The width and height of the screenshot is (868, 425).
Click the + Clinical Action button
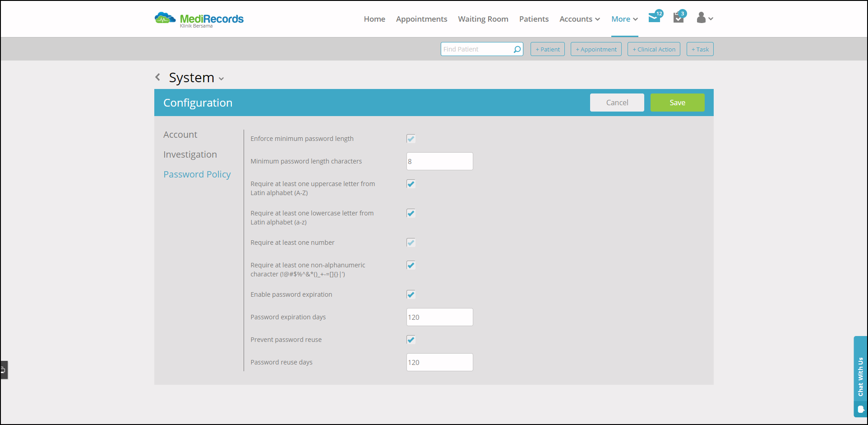(654, 49)
